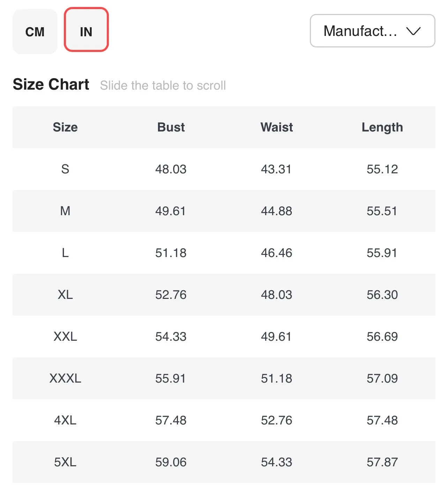The width and height of the screenshot is (448, 490).
Task: Click the S length value 55.12
Action: coord(382,169)
